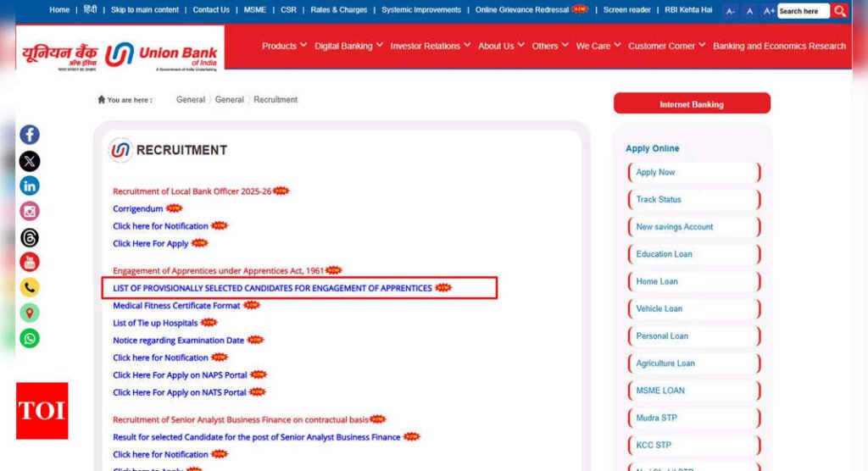Expand the We Care dropdown menu

click(x=598, y=46)
